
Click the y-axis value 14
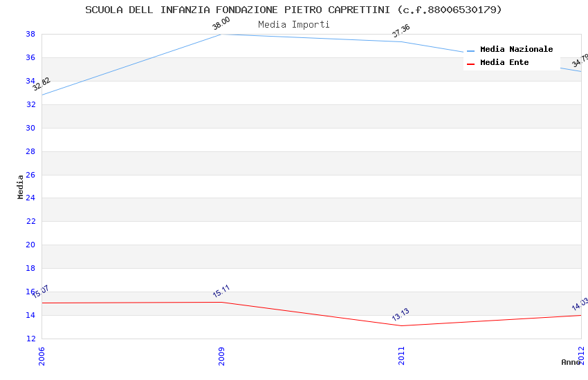coord(30,315)
